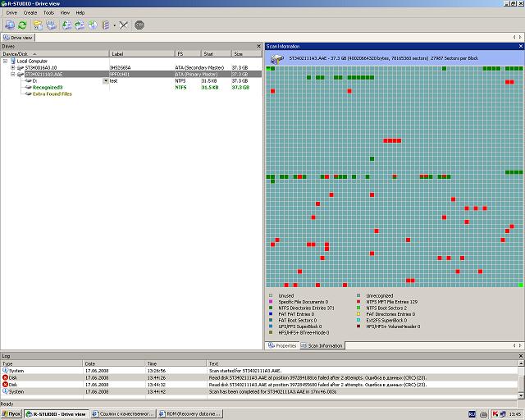This screenshot has width=525, height=420.
Task: Click the Label column header
Action: tap(142, 53)
